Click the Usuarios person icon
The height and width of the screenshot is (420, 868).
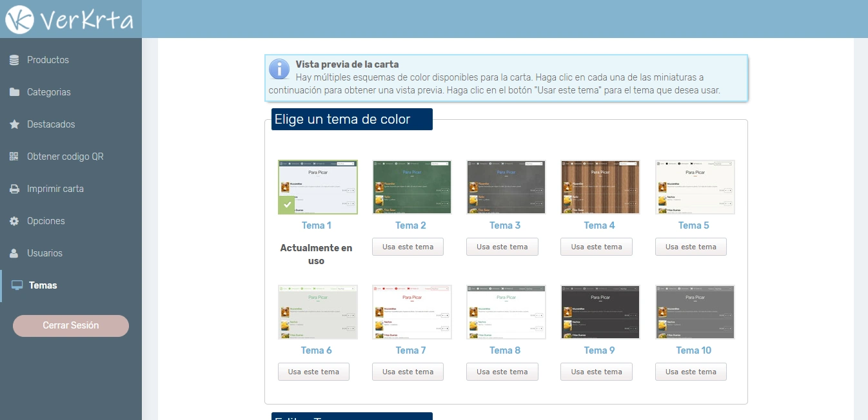[14, 253]
